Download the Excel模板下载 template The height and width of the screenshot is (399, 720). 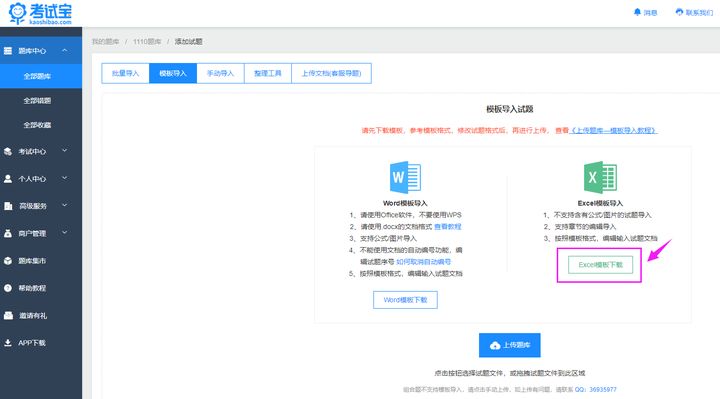[600, 265]
